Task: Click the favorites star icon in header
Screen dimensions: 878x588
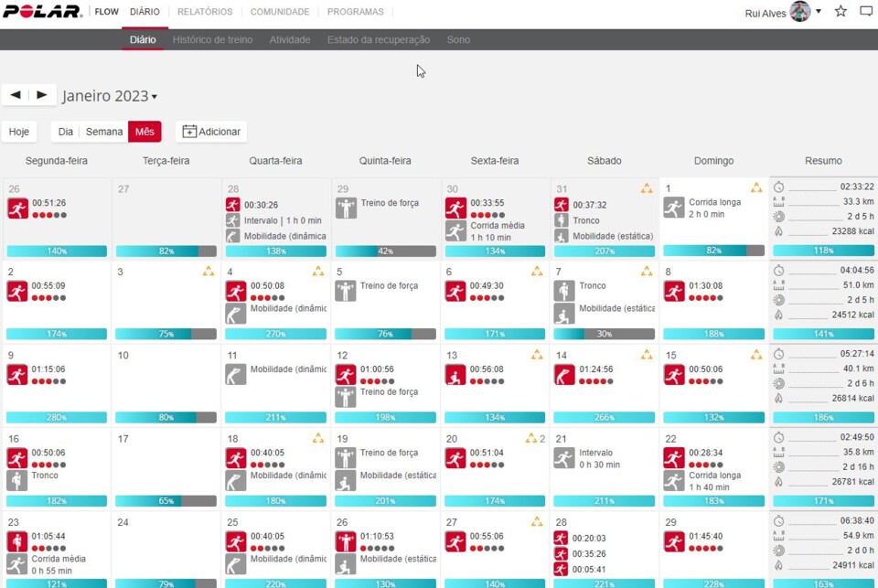Action: (x=841, y=12)
